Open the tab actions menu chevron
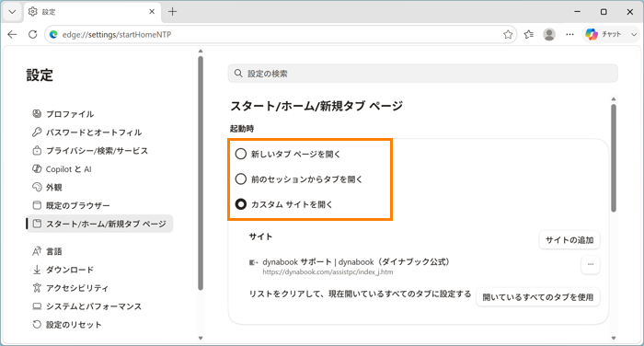 [12, 12]
